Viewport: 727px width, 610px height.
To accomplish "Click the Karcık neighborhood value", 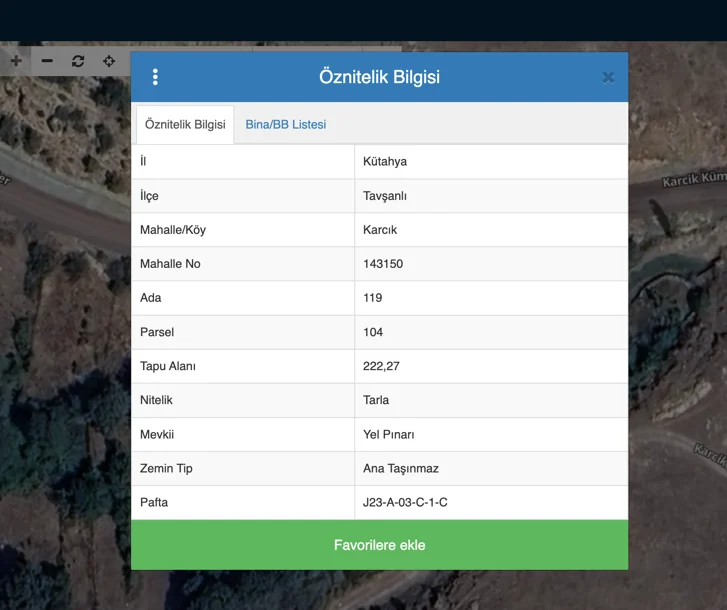I will 380,230.
